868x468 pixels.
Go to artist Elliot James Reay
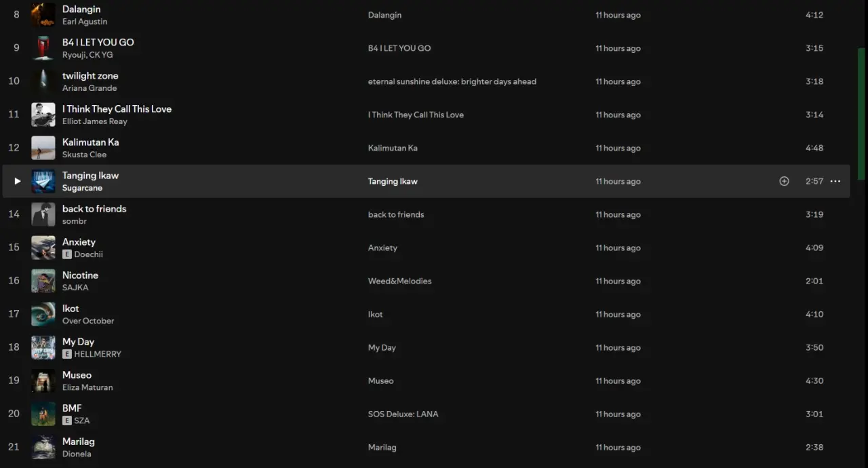pos(95,121)
